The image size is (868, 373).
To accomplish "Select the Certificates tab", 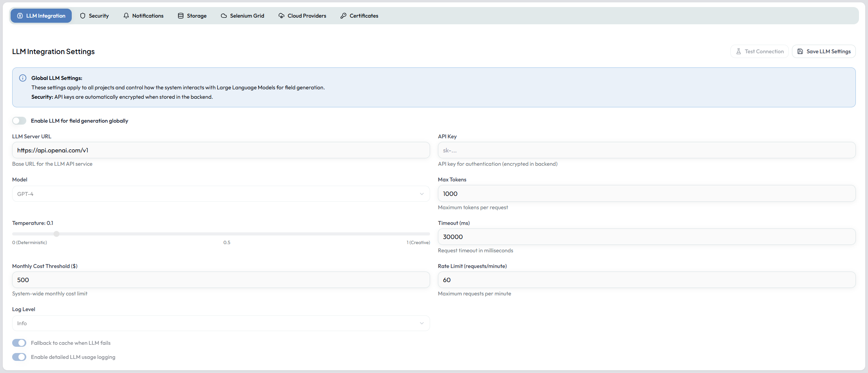I will pyautogui.click(x=360, y=16).
